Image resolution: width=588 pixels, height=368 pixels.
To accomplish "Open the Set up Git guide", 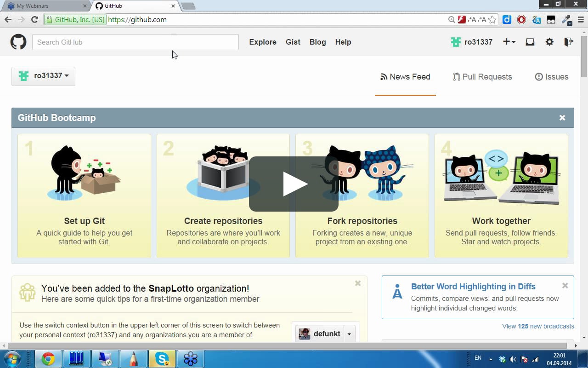I will point(84,195).
